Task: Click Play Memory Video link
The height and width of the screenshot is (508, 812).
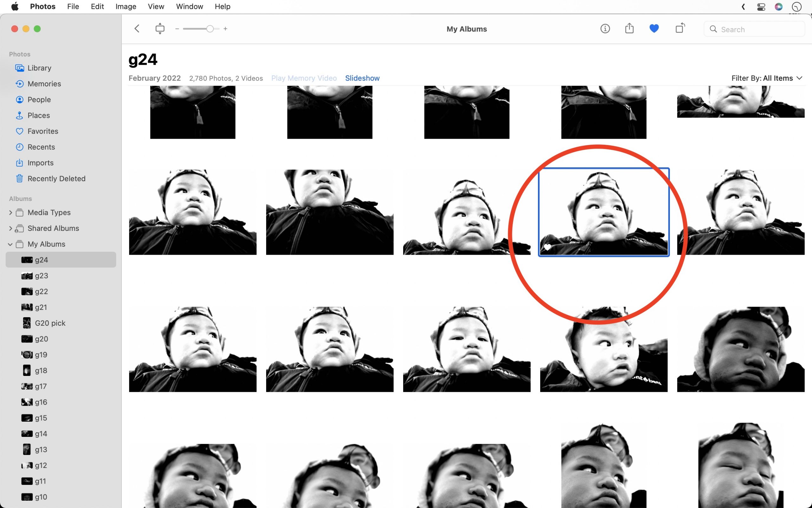Action: pos(304,78)
